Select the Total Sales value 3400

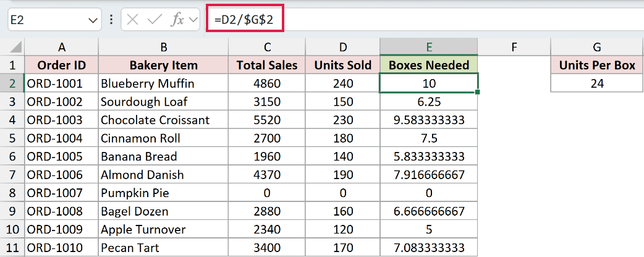click(x=268, y=248)
